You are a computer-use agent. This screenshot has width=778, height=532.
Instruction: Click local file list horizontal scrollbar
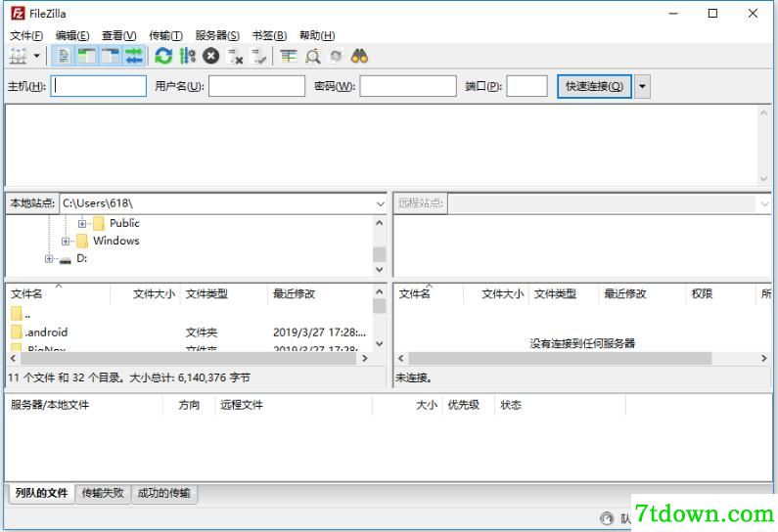189,358
